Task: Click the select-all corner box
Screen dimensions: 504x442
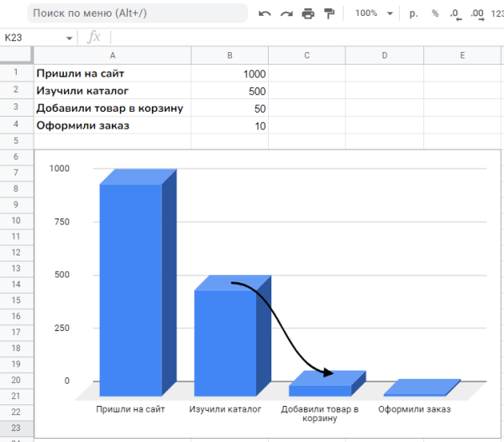Action: 16,55
